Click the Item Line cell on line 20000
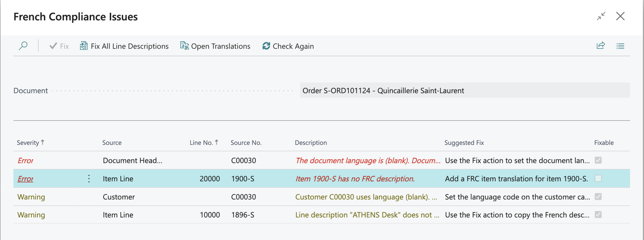Image resolution: width=644 pixels, height=240 pixels. 118,179
